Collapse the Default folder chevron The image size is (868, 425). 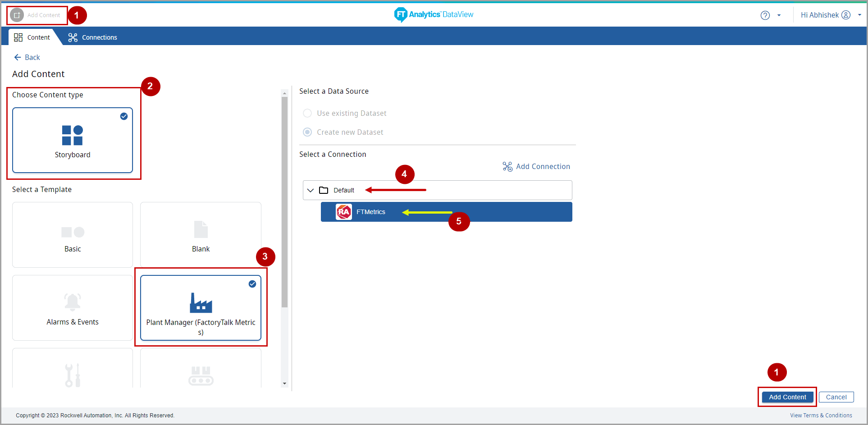311,190
